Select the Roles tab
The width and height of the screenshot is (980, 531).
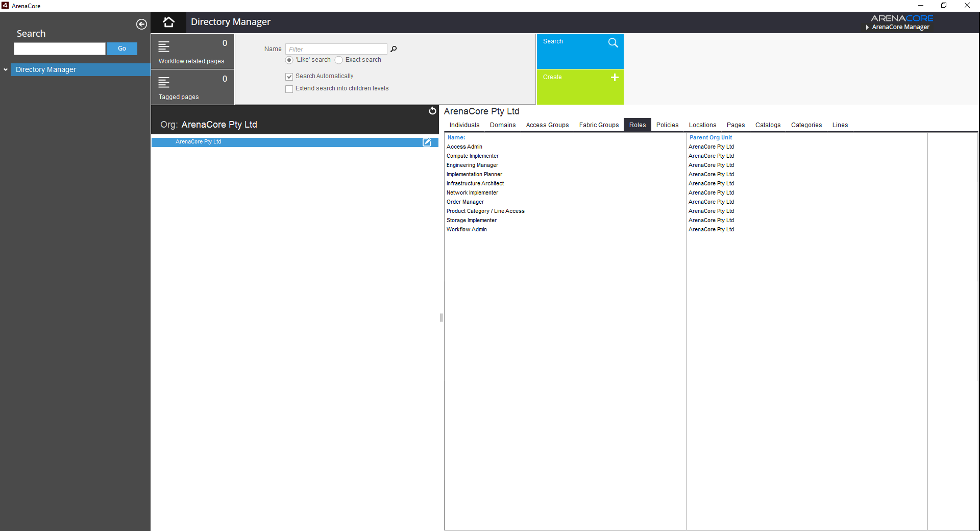[x=638, y=125]
